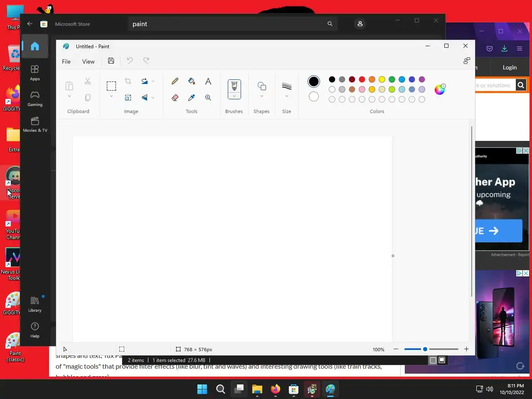Image resolution: width=532 pixels, height=399 pixels.
Task: Pick the orange color swatch
Action: [x=372, y=79]
